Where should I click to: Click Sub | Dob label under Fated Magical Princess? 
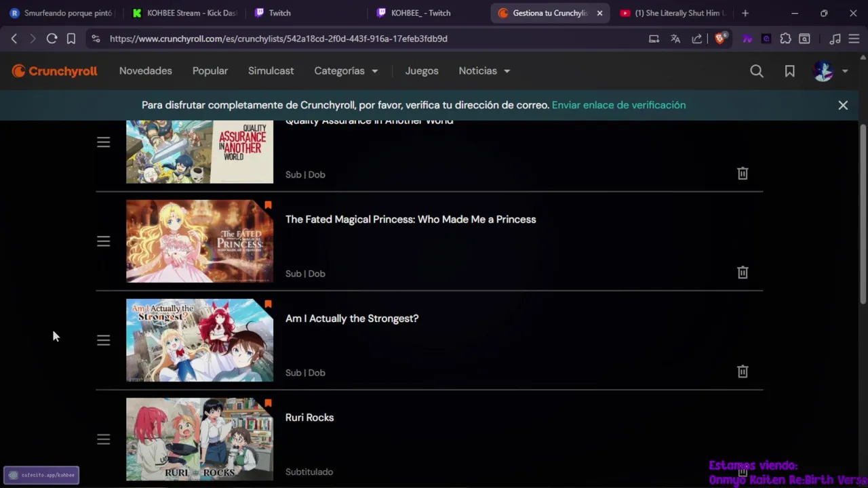point(305,274)
